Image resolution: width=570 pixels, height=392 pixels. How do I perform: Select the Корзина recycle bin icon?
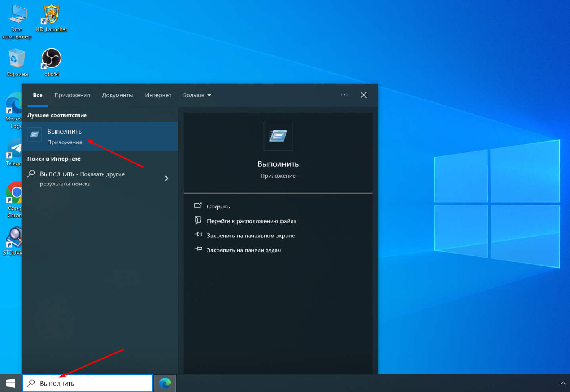point(17,63)
